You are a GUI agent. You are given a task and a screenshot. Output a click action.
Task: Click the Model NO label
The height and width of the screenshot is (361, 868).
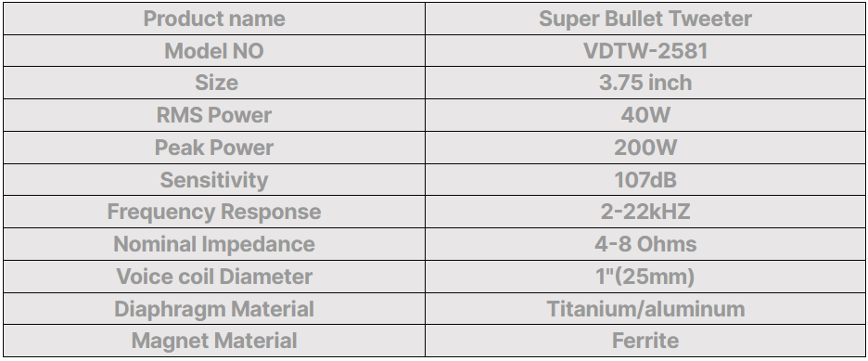214,51
